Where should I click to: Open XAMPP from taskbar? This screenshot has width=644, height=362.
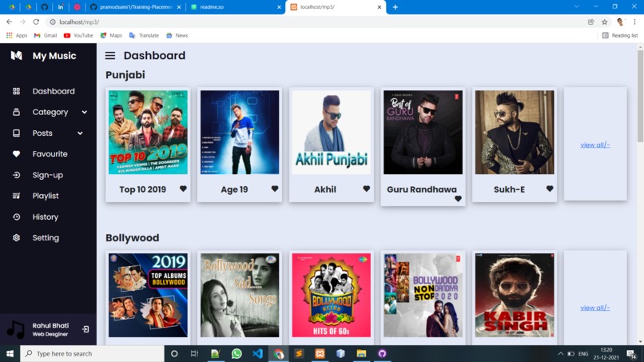tap(320, 353)
